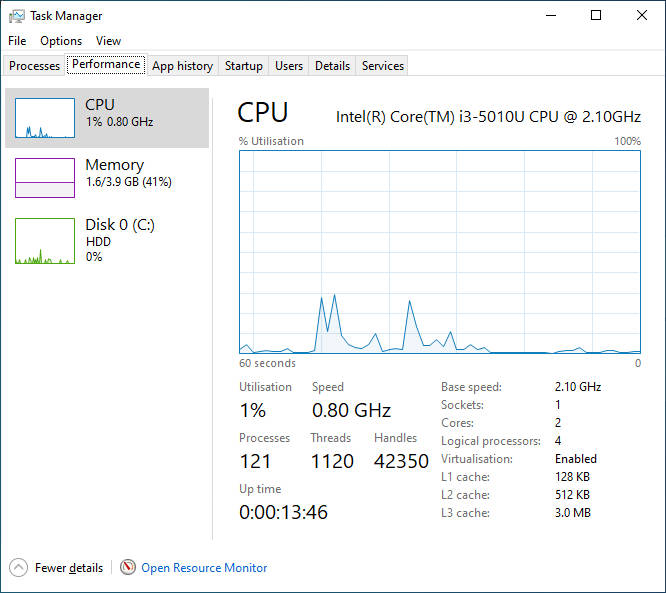Viewport: 666px width, 593px height.
Task: Click the CPU utilisation graph area
Action: point(440,252)
